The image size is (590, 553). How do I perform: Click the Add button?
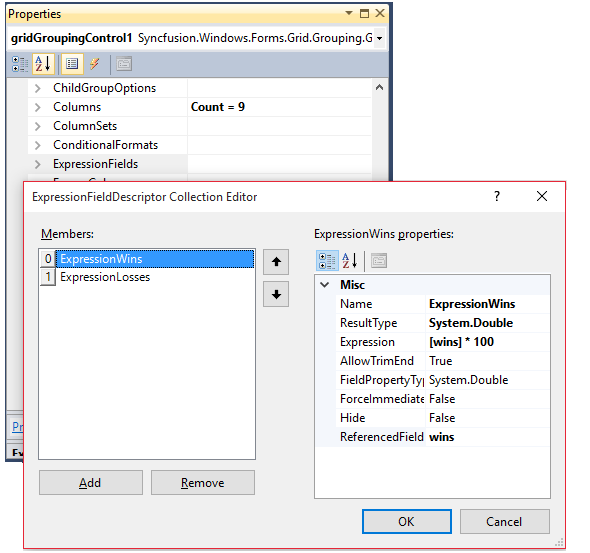coord(91,483)
